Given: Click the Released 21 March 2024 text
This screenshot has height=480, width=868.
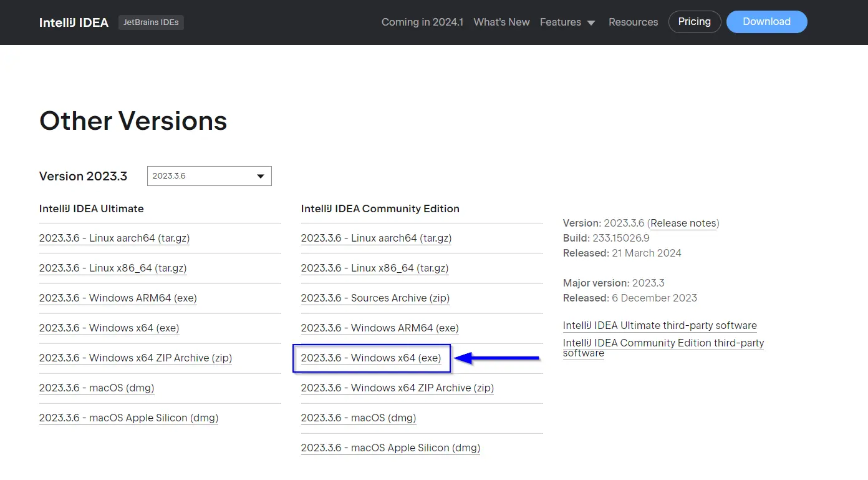Looking at the screenshot, I should (x=622, y=253).
